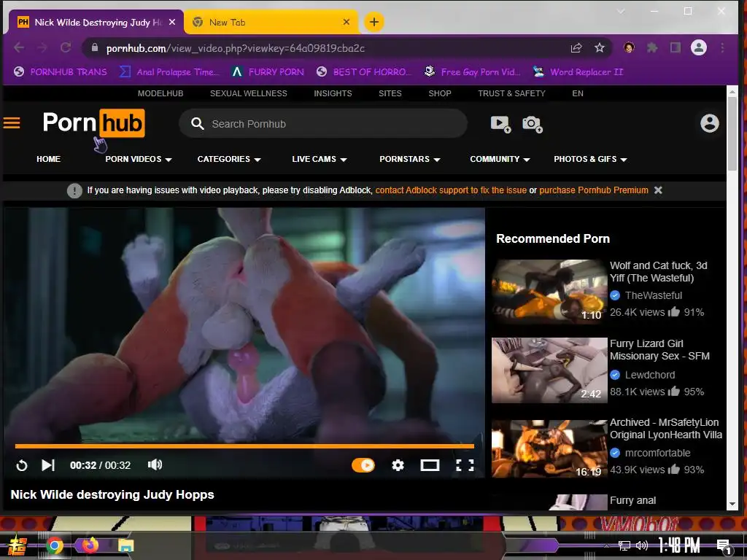
Task: View site info lock icon
Action: [x=94, y=47]
